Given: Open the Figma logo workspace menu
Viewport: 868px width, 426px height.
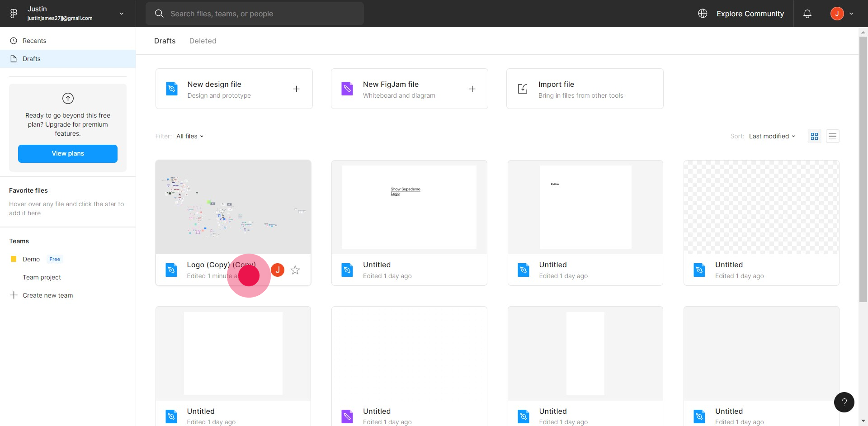Looking at the screenshot, I should click(14, 14).
